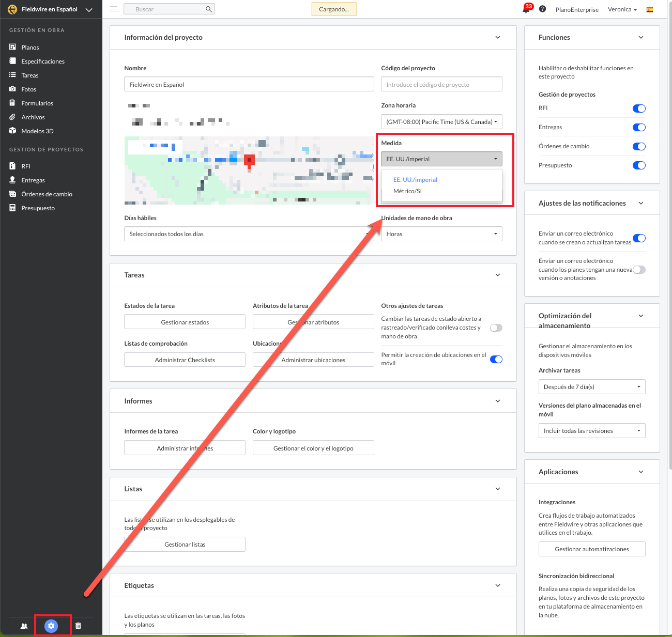The image size is (672, 637).
Task: Disable the RFI function toggle
Action: 639,108
